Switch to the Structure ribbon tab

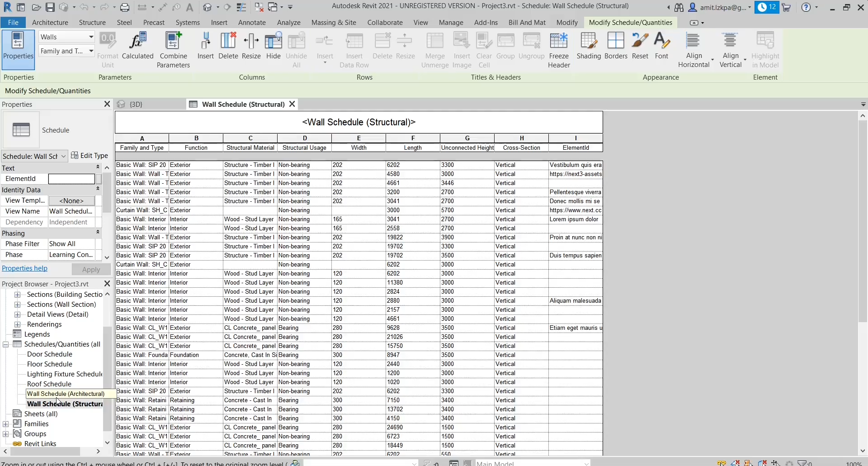click(x=92, y=23)
